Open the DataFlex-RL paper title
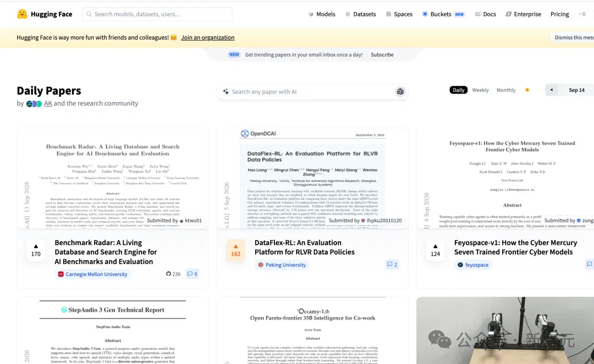 coord(305,247)
